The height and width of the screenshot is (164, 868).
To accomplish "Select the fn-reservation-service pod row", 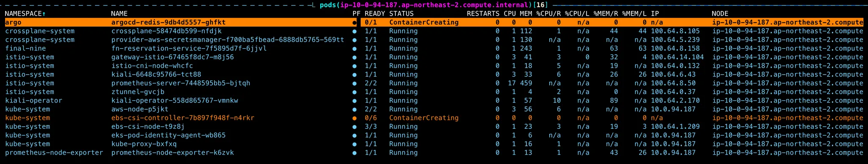I will 434,49.
